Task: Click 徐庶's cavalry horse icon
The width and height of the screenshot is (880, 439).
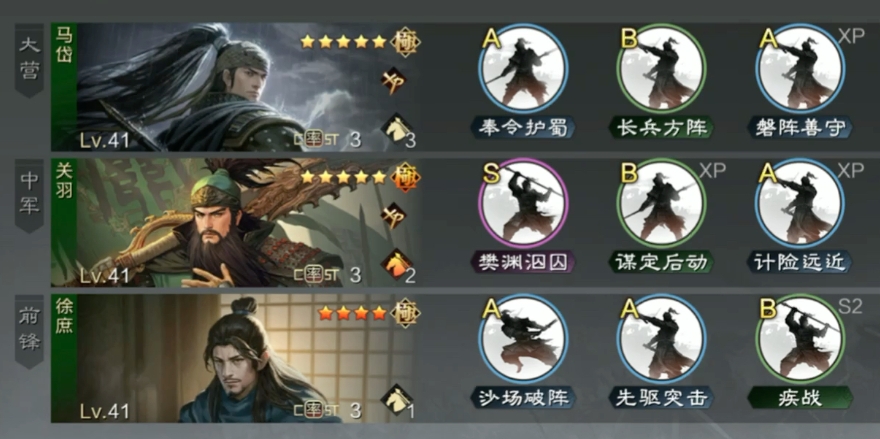Action: pos(396,400)
